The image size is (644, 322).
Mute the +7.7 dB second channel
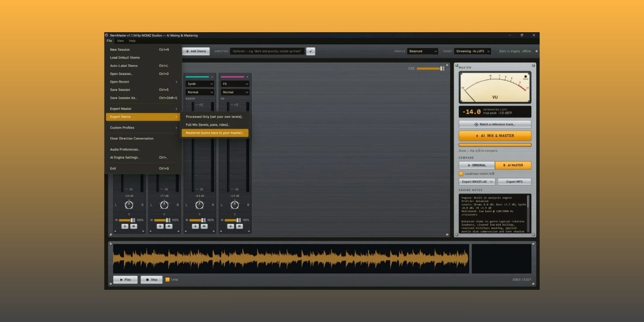click(x=169, y=226)
